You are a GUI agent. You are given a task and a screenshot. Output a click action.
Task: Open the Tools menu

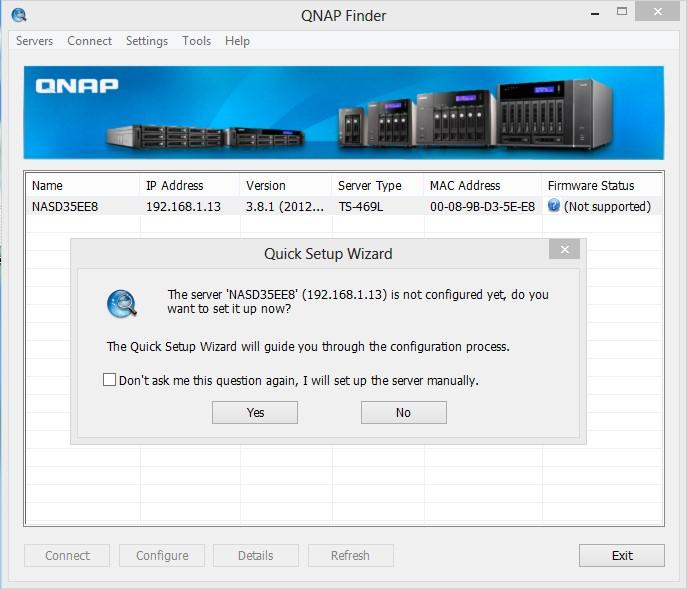point(196,41)
